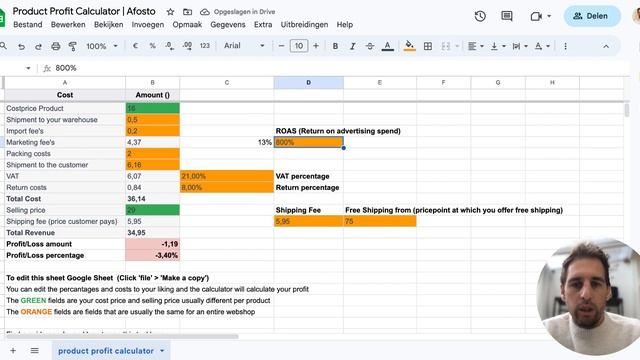Open the borders tool
The width and height of the screenshot is (640, 360).
coord(428,47)
